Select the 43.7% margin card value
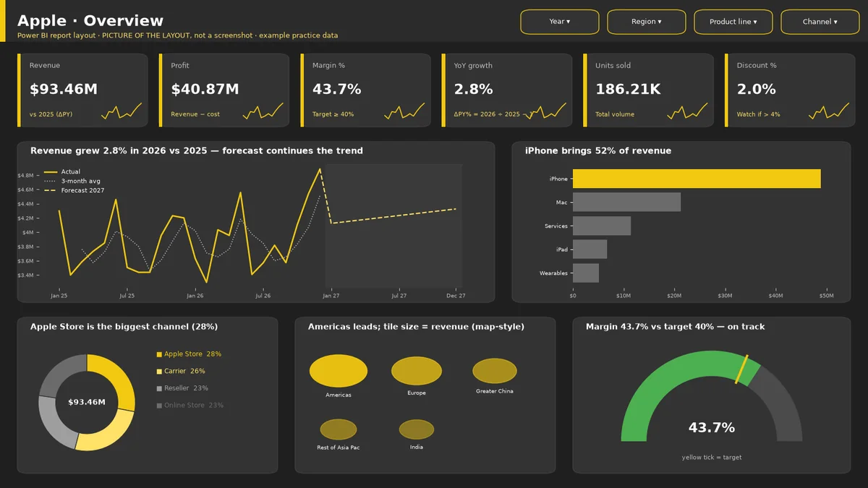The image size is (868, 488). [337, 90]
